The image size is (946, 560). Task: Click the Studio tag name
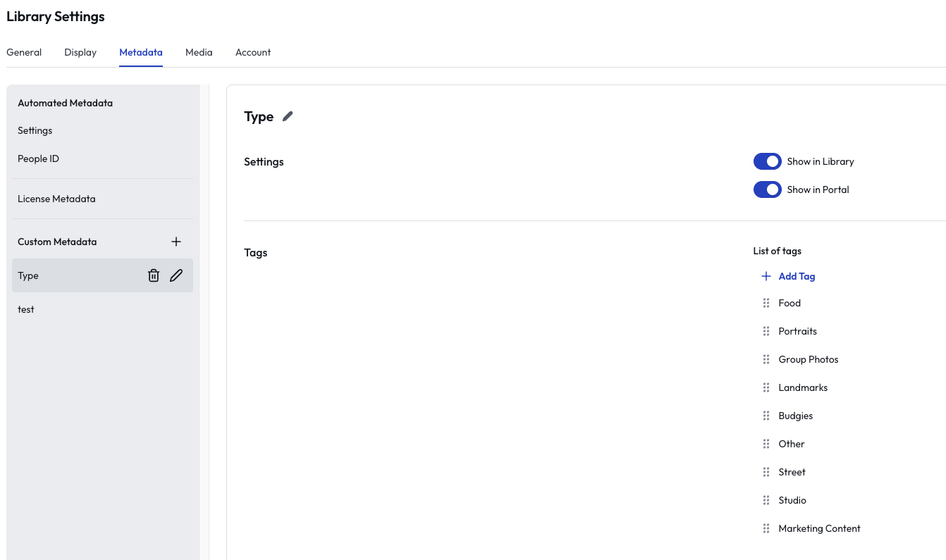tap(792, 500)
